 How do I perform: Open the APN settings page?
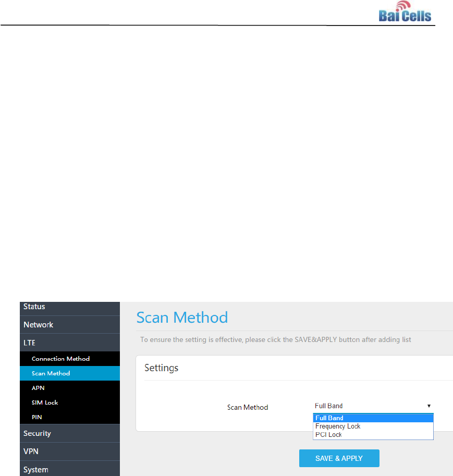click(x=70, y=388)
